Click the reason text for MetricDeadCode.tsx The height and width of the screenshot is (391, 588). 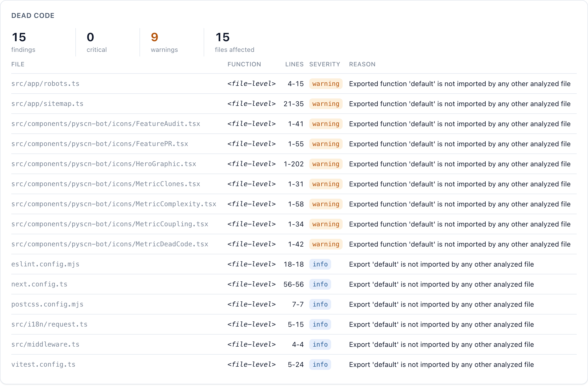tap(460, 244)
